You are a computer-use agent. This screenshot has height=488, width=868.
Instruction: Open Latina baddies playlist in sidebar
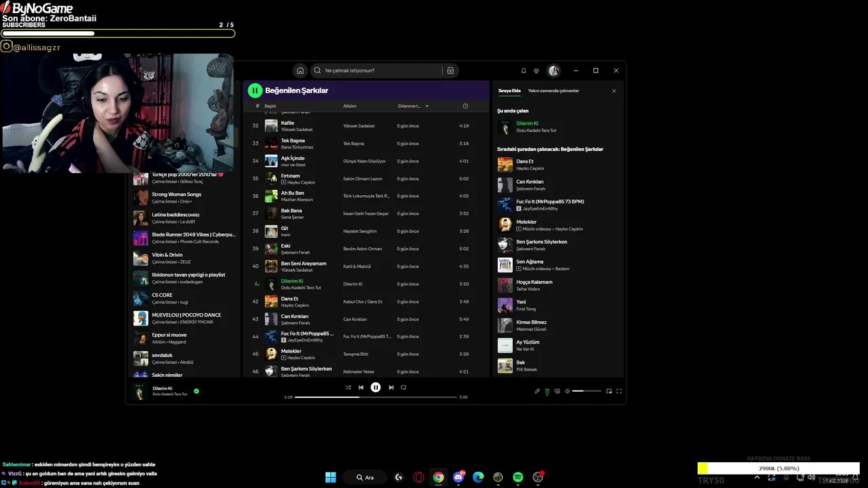tap(184, 218)
